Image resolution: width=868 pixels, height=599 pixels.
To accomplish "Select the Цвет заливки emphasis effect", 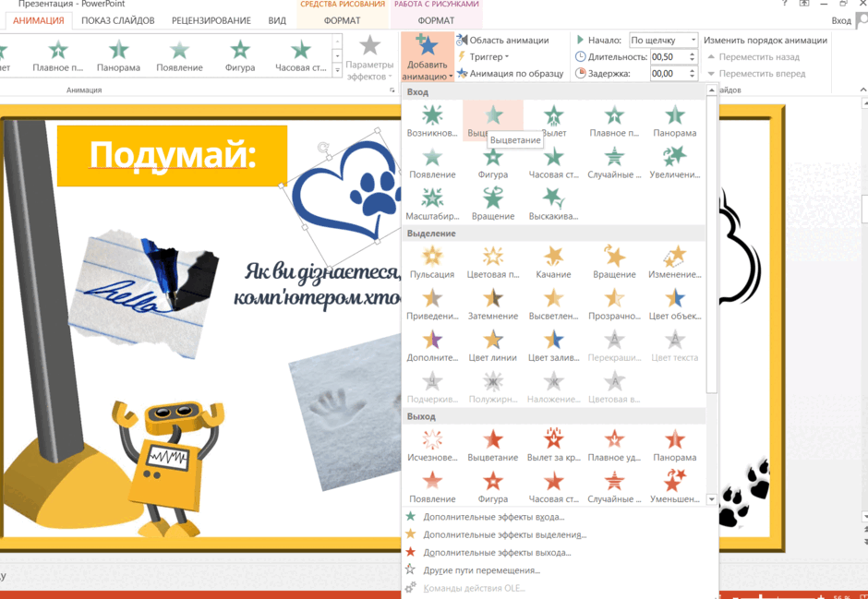I will 553,346.
